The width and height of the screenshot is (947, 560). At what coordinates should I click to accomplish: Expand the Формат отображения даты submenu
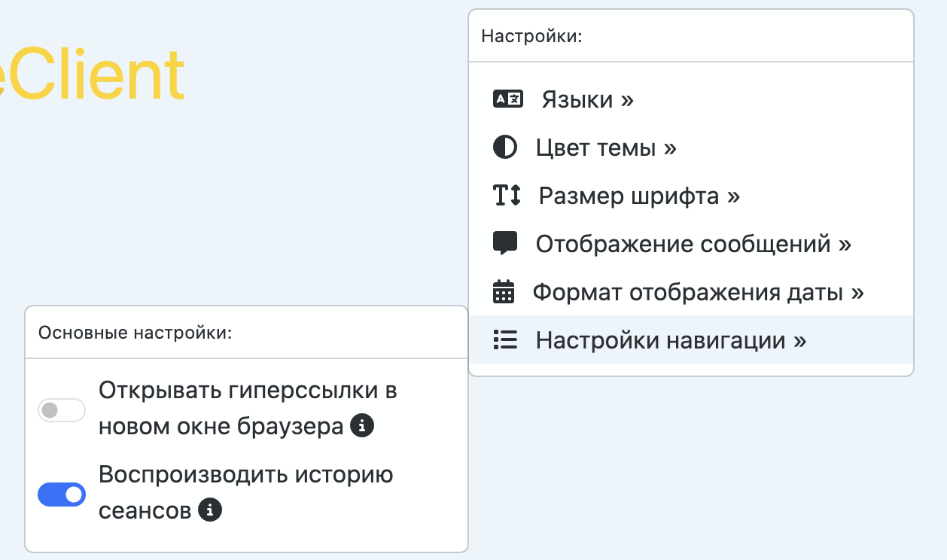point(698,291)
